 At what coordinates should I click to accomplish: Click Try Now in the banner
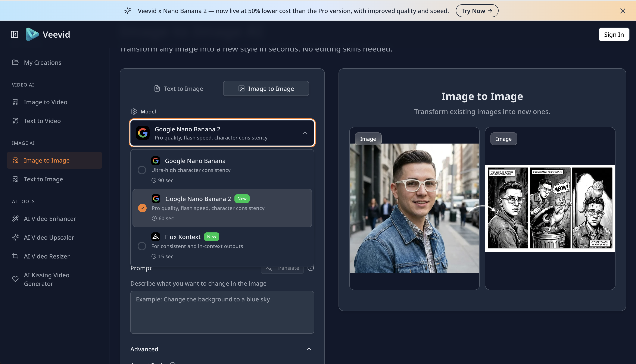click(477, 11)
